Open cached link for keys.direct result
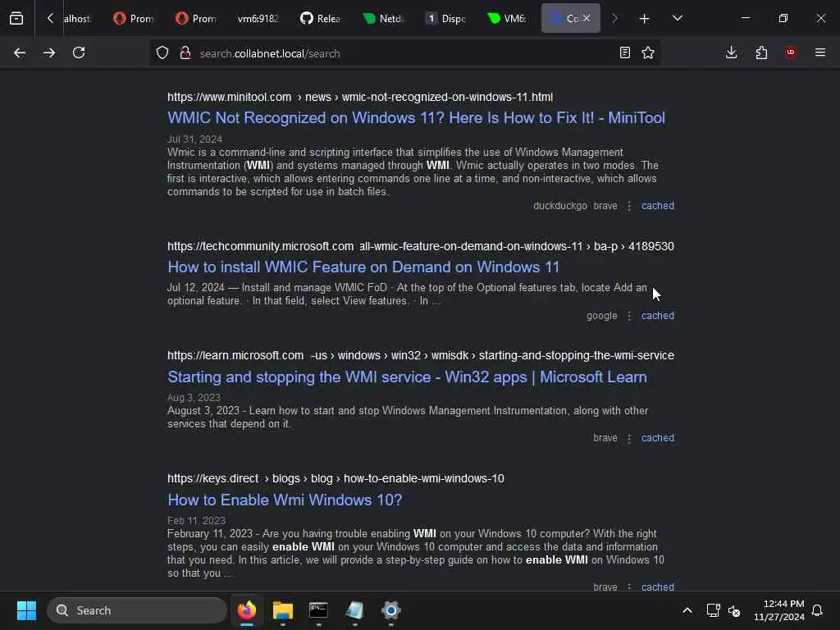840x630 pixels. [x=658, y=587]
